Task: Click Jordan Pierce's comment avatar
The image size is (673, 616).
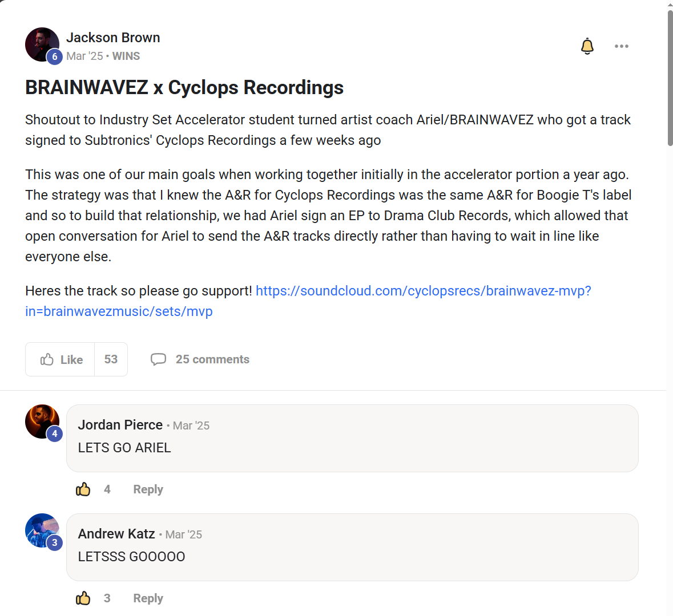Action: 40,420
